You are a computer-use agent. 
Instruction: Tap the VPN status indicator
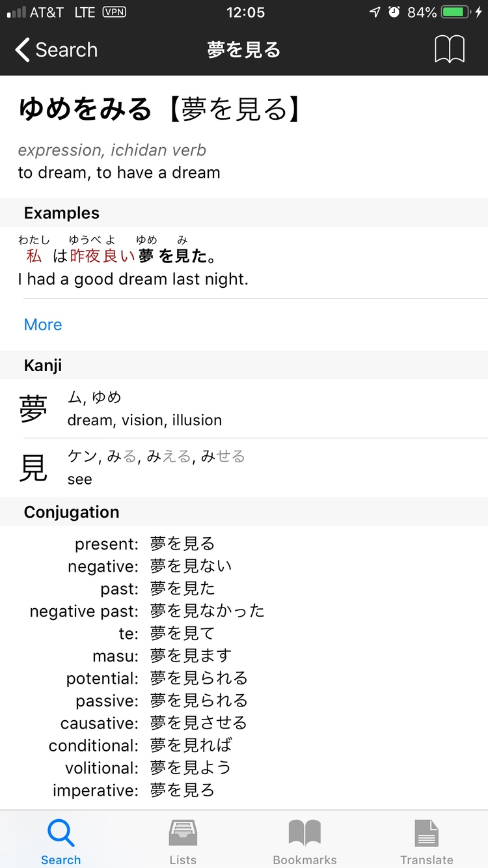[115, 12]
